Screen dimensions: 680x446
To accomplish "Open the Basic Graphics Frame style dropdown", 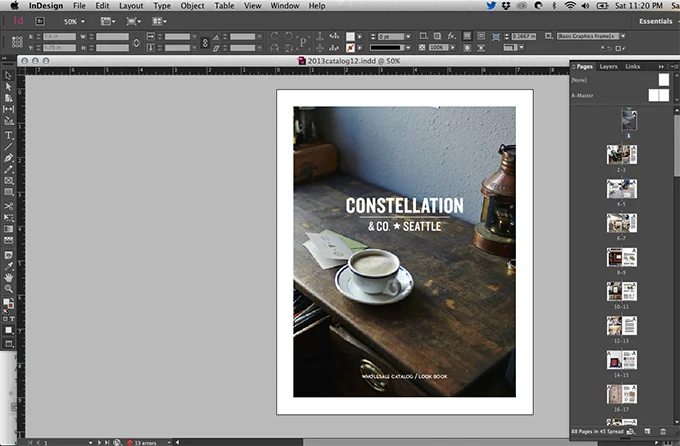I will 623,36.
